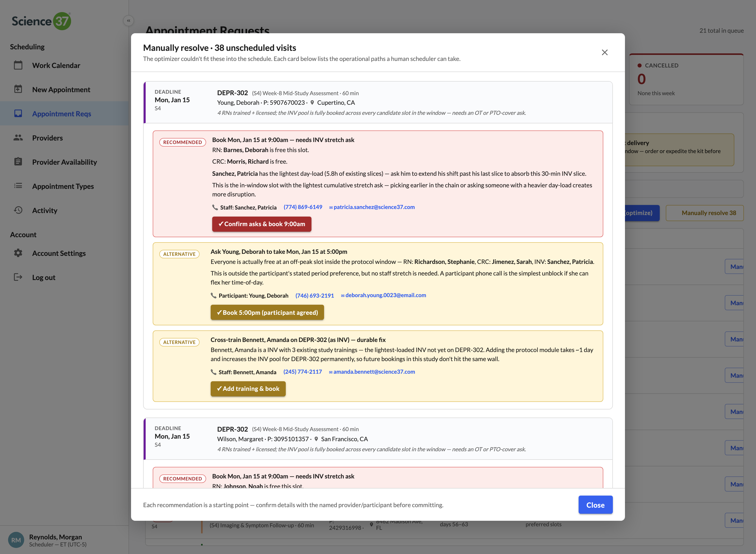Open Appointment Types page

(65, 186)
